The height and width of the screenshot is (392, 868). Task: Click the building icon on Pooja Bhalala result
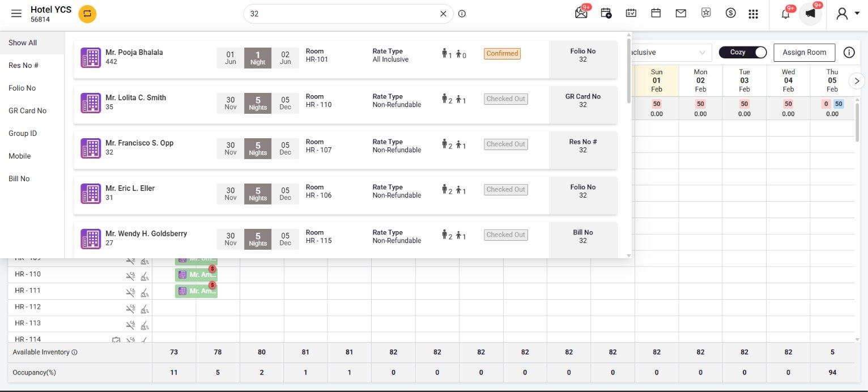91,58
